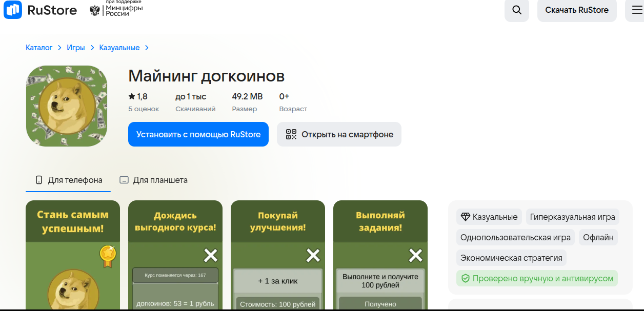Select the Гиперказуальная игра tag
This screenshot has height=311, width=644.
pyautogui.click(x=573, y=217)
